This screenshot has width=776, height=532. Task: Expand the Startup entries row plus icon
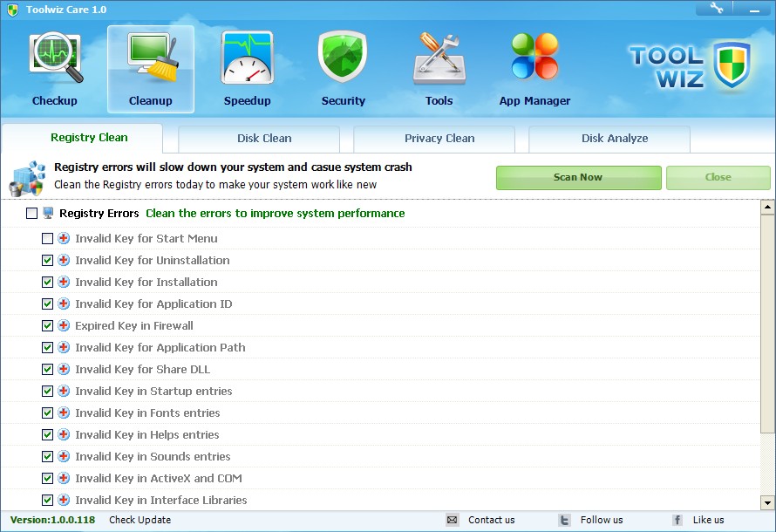(x=64, y=391)
